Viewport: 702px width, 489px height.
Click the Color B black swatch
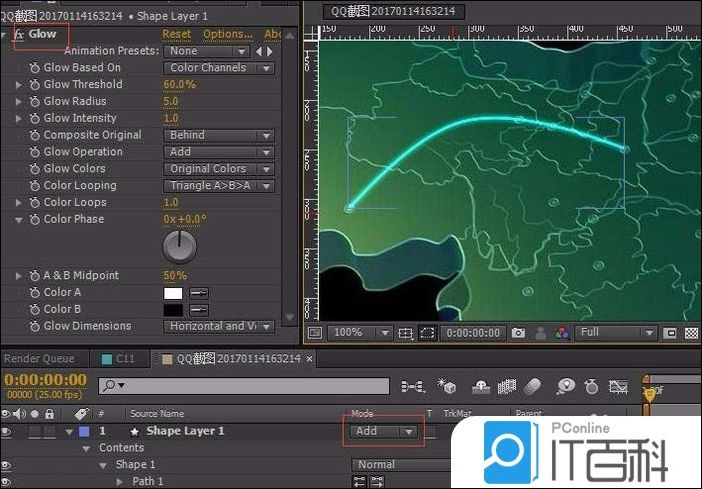[x=173, y=310]
